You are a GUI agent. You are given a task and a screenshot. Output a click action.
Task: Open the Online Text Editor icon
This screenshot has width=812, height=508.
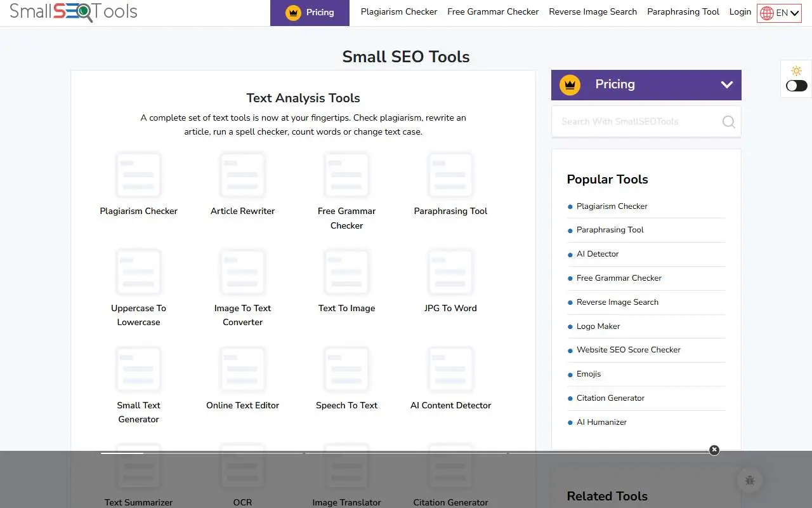(x=242, y=369)
